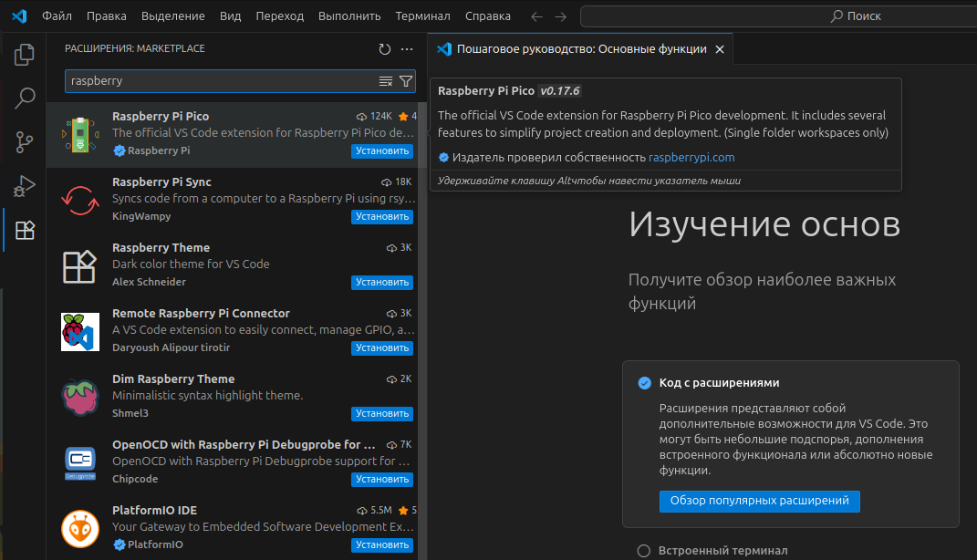Click the Встроенный терминал step label

pyautogui.click(x=722, y=551)
